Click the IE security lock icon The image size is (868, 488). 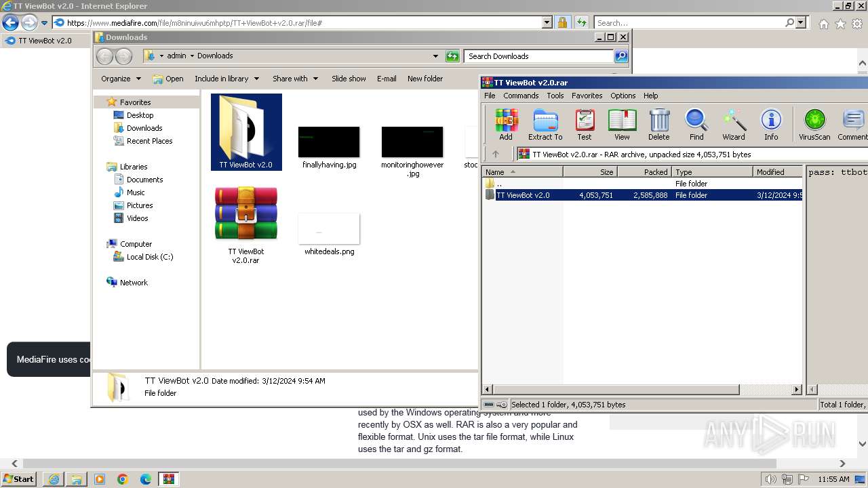[562, 22]
